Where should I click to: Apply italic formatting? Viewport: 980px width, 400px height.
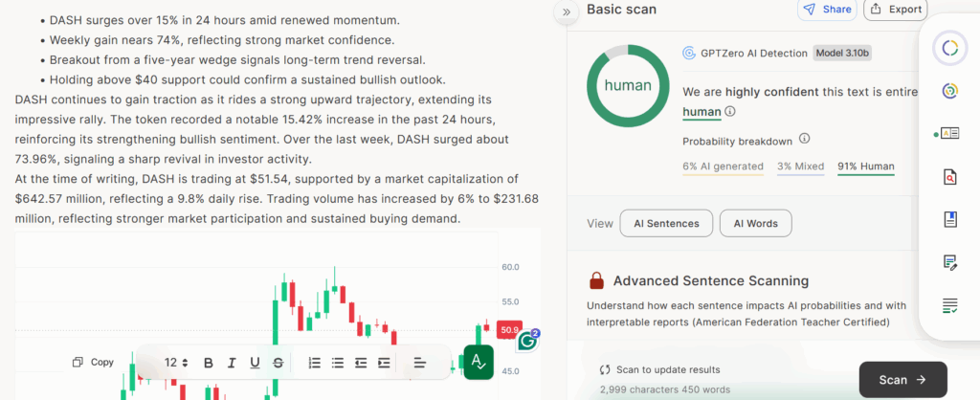[232, 363]
